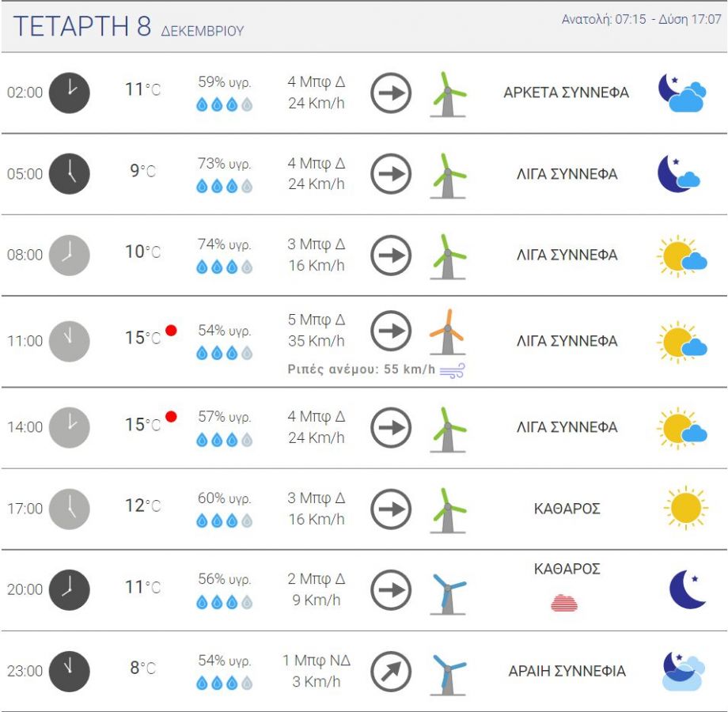This screenshot has width=728, height=712.
Task: Click the moon and clouds icon at 02:00
Action: [x=681, y=93]
